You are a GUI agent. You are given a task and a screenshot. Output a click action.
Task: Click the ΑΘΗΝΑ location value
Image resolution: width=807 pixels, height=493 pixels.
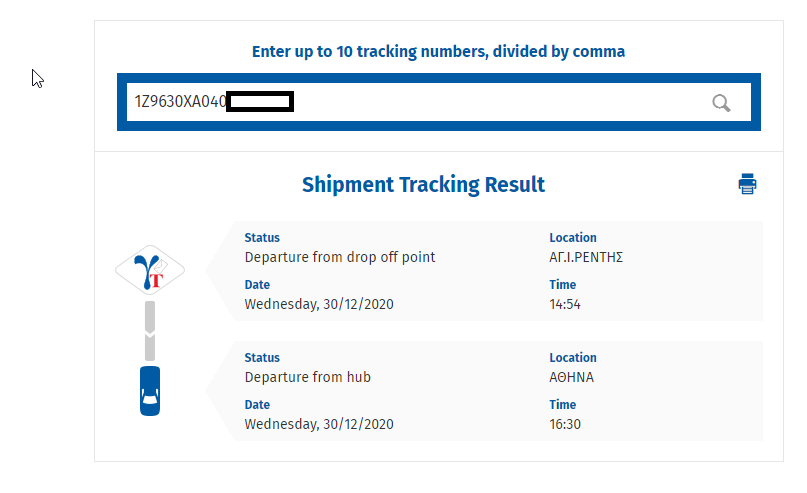pyautogui.click(x=571, y=377)
